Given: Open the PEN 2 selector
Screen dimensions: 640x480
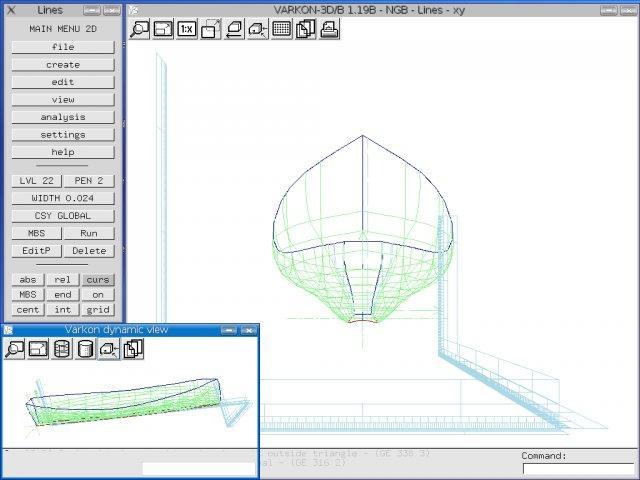Looking at the screenshot, I should [x=89, y=181].
